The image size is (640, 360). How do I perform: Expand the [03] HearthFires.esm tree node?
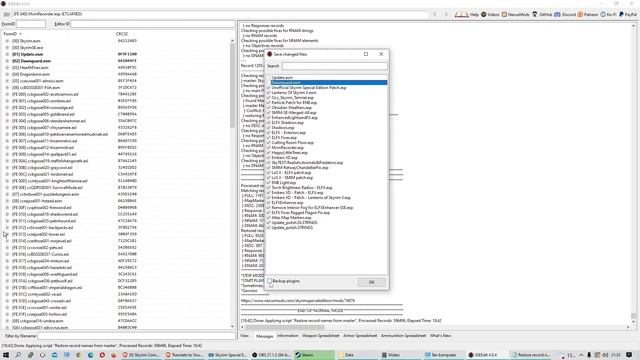tap(7, 67)
